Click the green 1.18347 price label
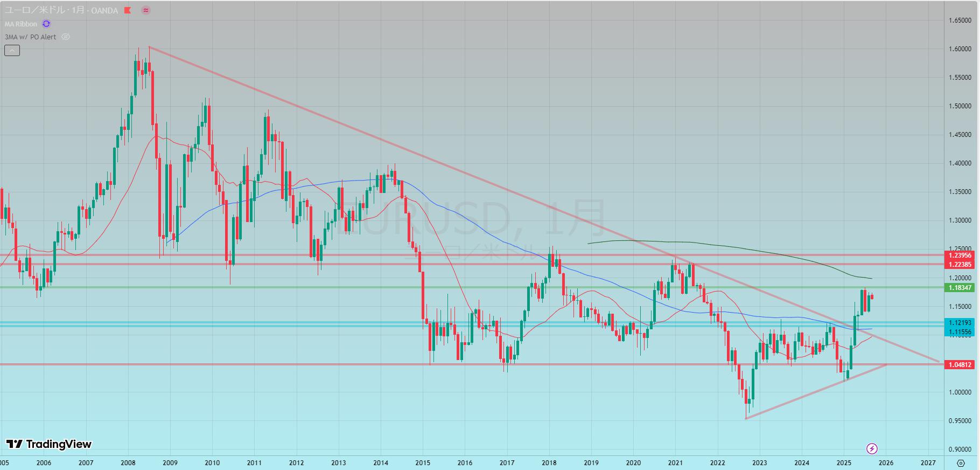The height and width of the screenshot is (470, 980). pos(960,288)
